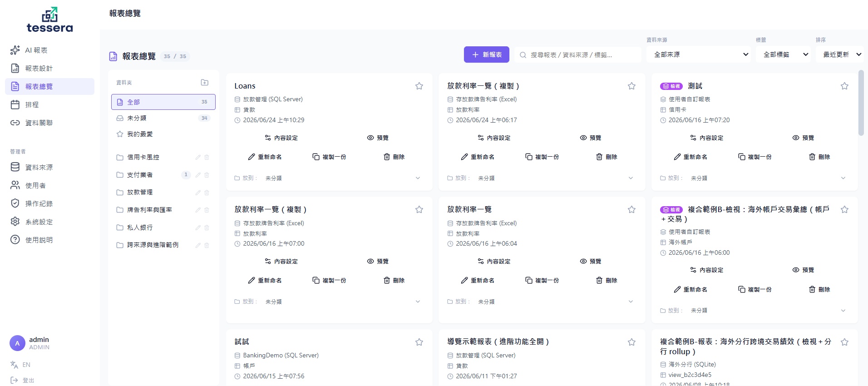868x386 pixels.
Task: Click rename pencil icon for 信用卡風控 folder
Action: pos(198,157)
